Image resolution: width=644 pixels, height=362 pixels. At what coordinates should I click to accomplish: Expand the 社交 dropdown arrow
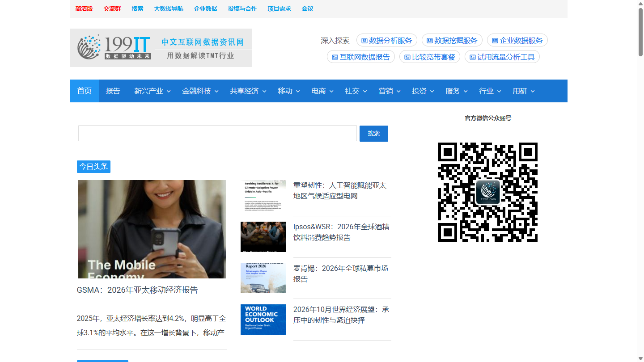point(365,91)
